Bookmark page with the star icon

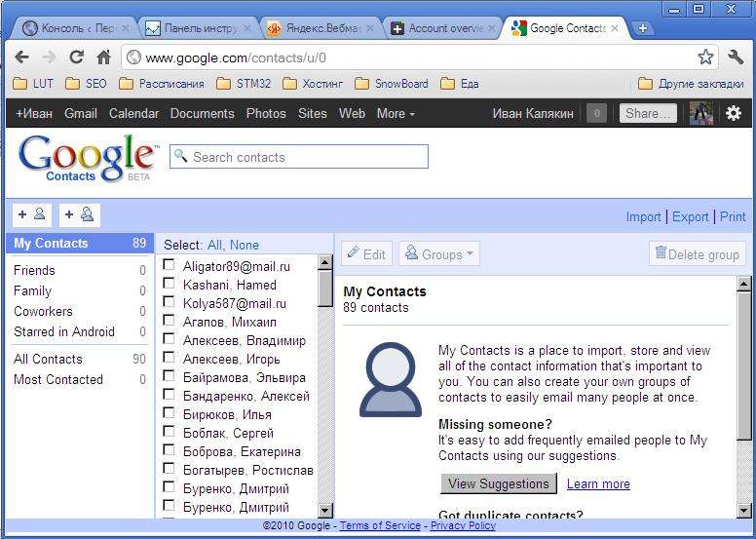[705, 58]
